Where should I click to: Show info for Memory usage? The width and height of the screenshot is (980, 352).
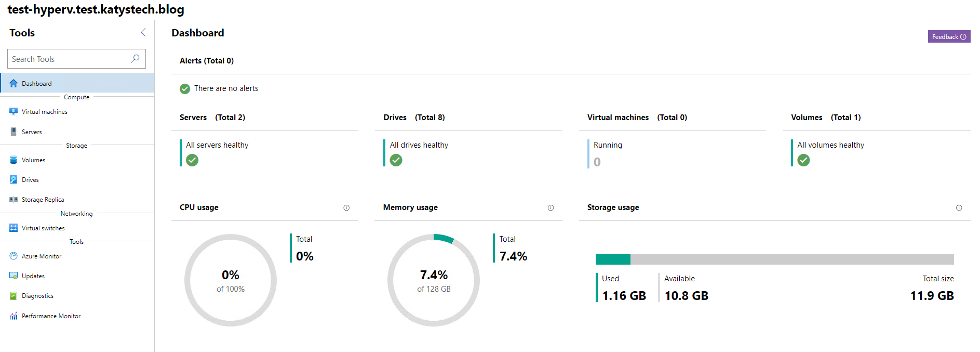(x=551, y=208)
